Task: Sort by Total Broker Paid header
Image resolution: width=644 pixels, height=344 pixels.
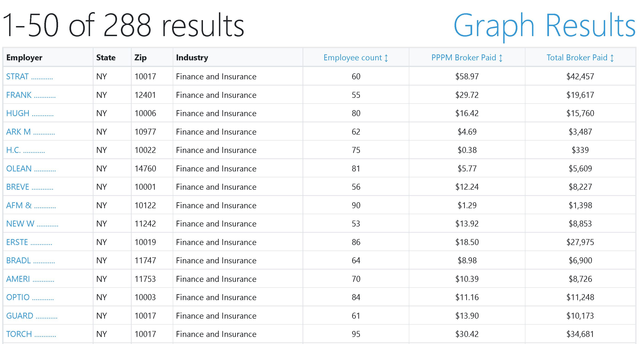Action: (x=577, y=58)
